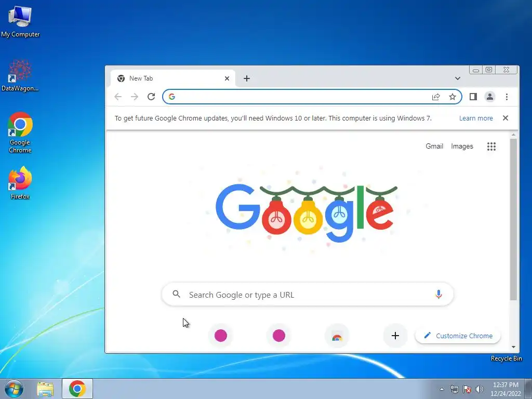Open Chrome three-dot menu
Image resolution: width=532 pixels, height=399 pixels.
click(x=507, y=97)
